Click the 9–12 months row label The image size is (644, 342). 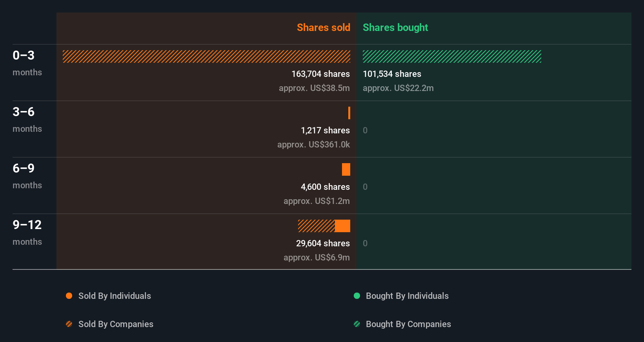pyautogui.click(x=27, y=232)
